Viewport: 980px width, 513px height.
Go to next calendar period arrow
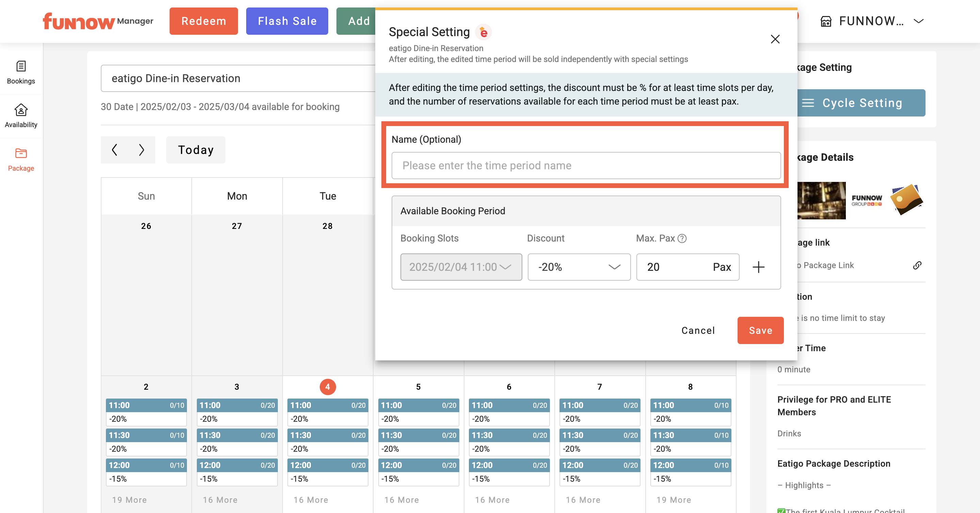(142, 150)
